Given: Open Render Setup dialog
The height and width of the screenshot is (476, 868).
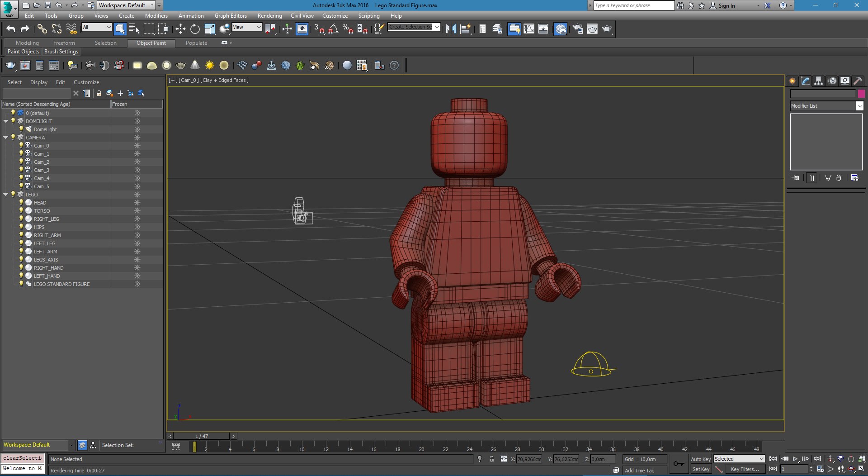Looking at the screenshot, I should pyautogui.click(x=578, y=29).
